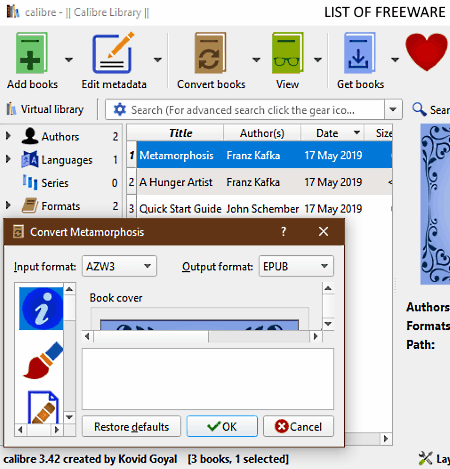The image size is (450, 469).
Task: Click the Add books icon
Action: click(x=32, y=53)
